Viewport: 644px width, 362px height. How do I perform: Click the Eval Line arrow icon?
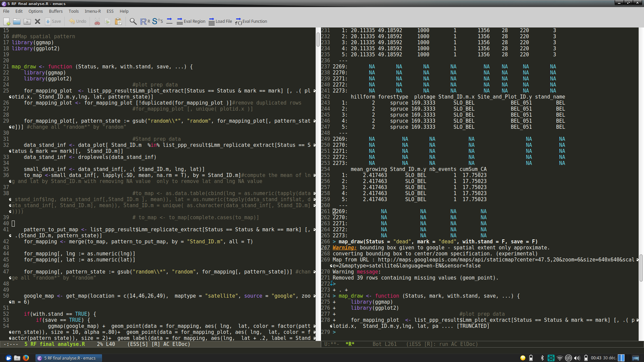pos(169,21)
